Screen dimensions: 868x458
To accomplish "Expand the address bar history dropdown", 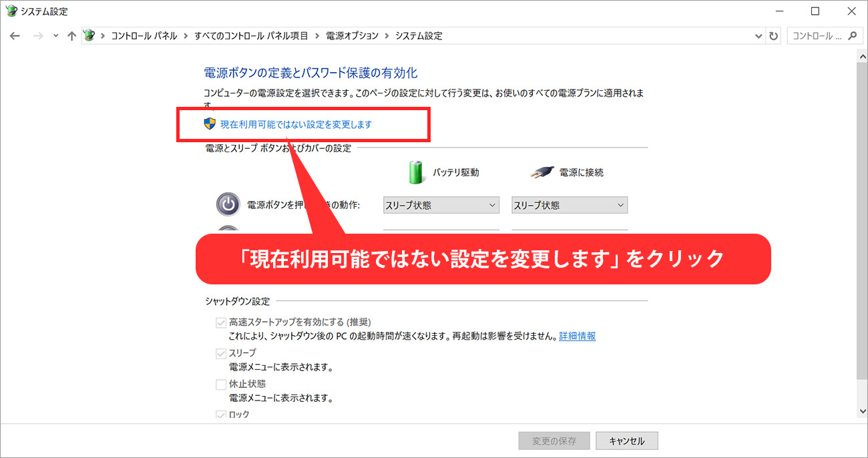I will pyautogui.click(x=758, y=36).
